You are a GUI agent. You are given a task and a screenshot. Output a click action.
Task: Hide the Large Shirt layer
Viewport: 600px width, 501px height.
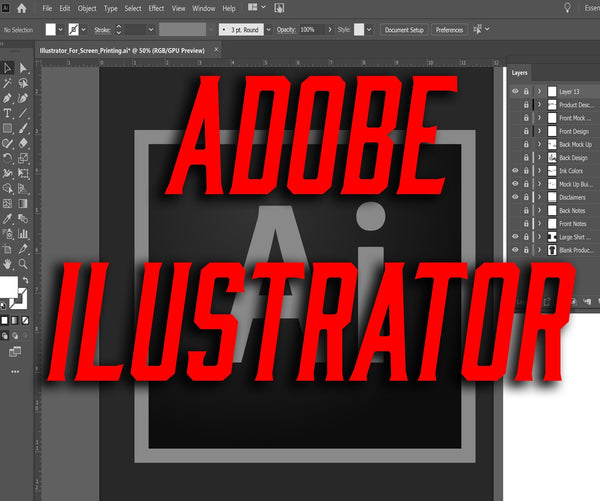515,237
